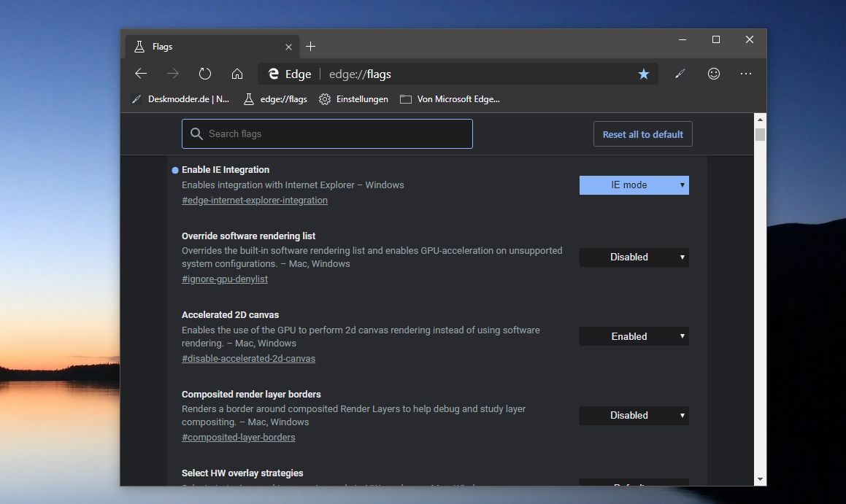Click the vertical scrollbar thumb

pos(760,134)
